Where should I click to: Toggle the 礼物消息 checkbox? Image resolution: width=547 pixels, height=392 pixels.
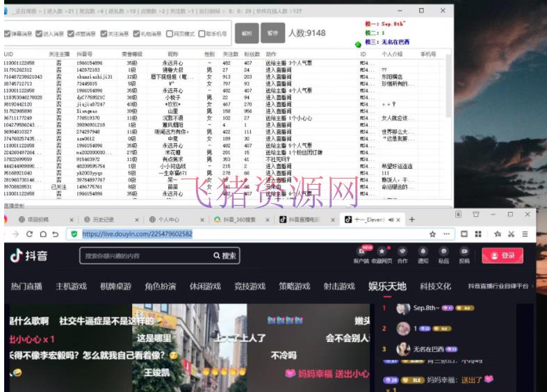click(x=136, y=34)
